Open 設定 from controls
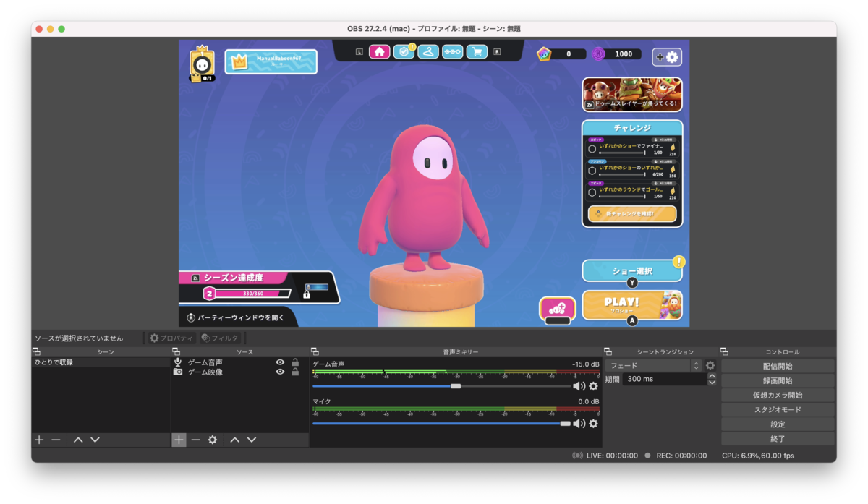 point(778,424)
